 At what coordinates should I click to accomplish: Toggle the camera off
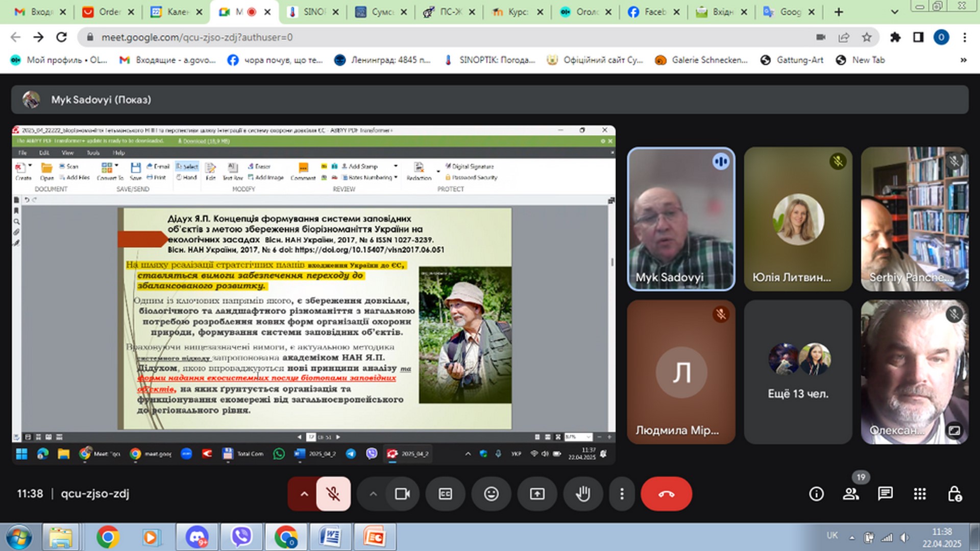coord(402,494)
